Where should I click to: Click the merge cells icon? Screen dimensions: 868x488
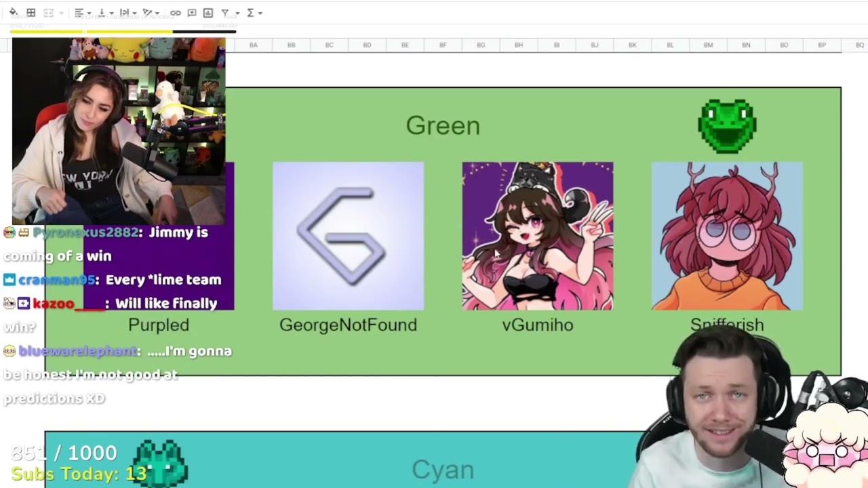[x=48, y=13]
